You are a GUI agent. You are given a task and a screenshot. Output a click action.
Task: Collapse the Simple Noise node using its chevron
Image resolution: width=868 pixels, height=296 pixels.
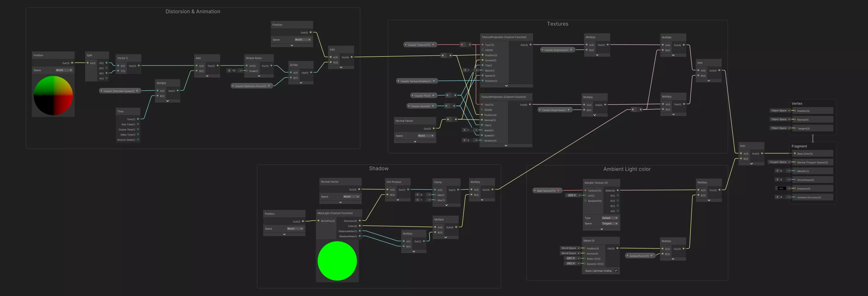click(259, 76)
